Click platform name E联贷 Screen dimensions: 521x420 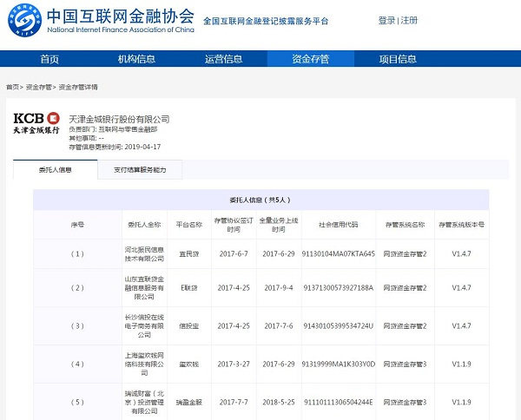[189, 288]
